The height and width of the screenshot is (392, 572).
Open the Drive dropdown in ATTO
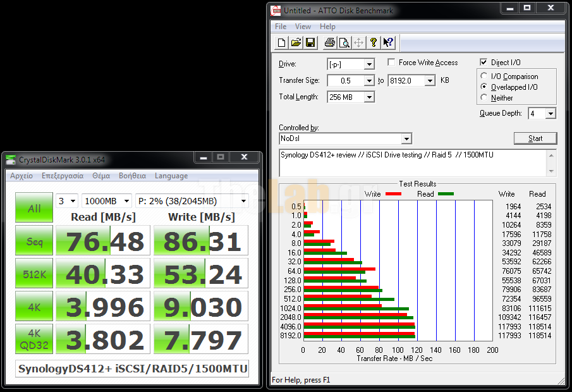click(369, 64)
